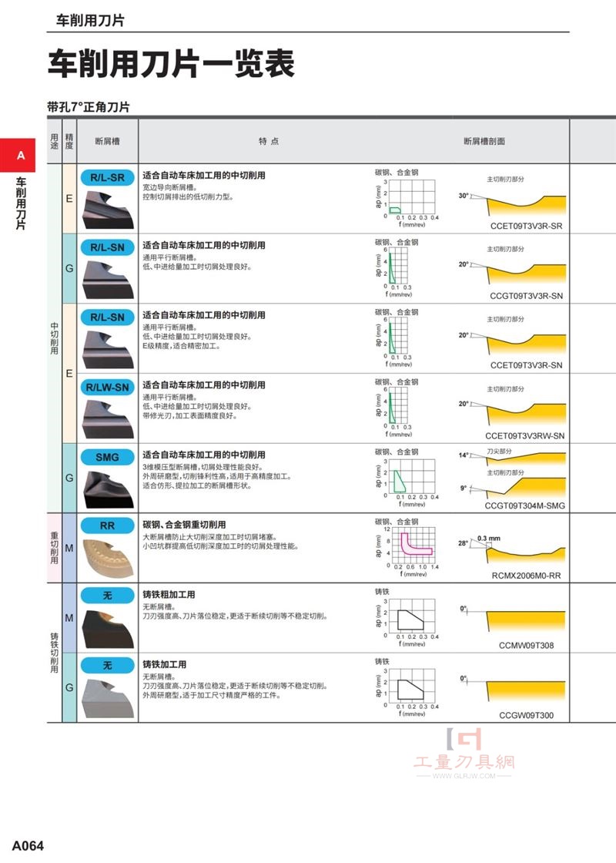
Task: Click the '断屑槽剖面' column header
Action: click(484, 142)
